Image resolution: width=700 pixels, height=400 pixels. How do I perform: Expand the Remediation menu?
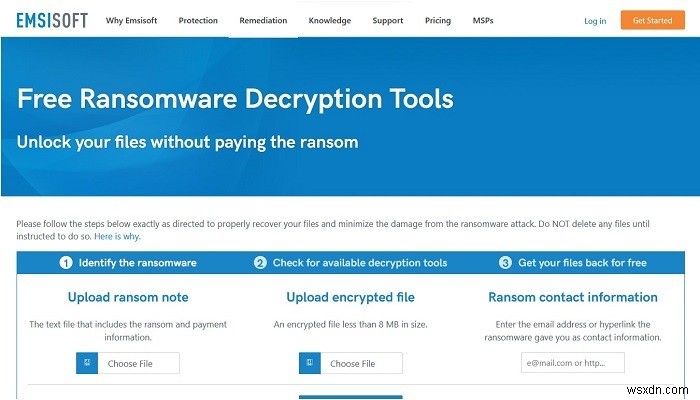(x=263, y=21)
